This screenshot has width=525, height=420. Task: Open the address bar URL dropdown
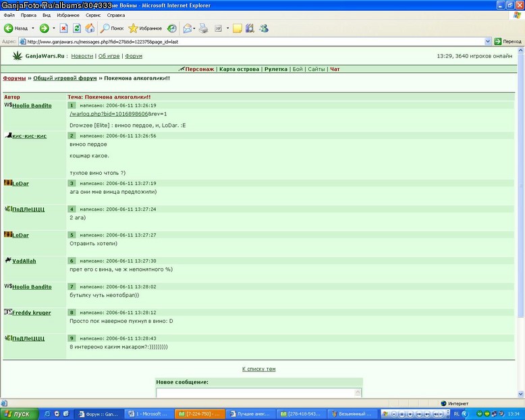487,42
